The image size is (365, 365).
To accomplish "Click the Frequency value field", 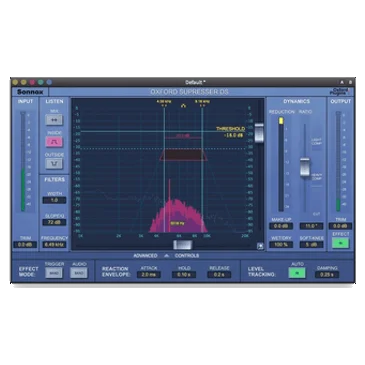I will [x=54, y=244].
